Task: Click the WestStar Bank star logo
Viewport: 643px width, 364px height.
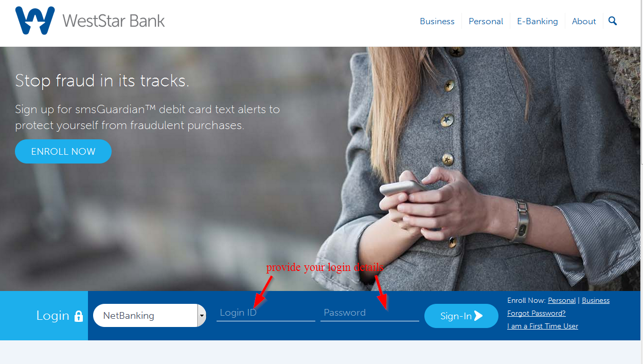Action: click(35, 21)
